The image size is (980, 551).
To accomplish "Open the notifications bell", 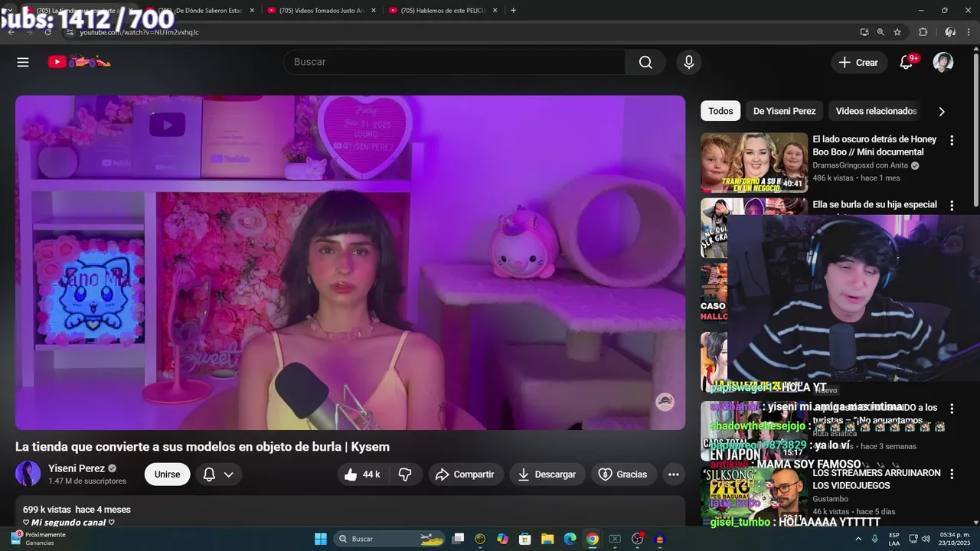I will pyautogui.click(x=906, y=62).
